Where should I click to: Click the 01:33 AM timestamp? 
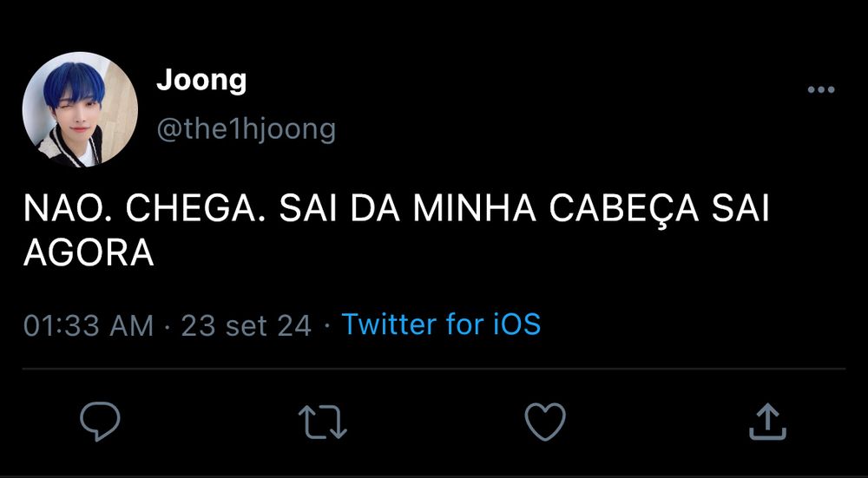(x=88, y=325)
